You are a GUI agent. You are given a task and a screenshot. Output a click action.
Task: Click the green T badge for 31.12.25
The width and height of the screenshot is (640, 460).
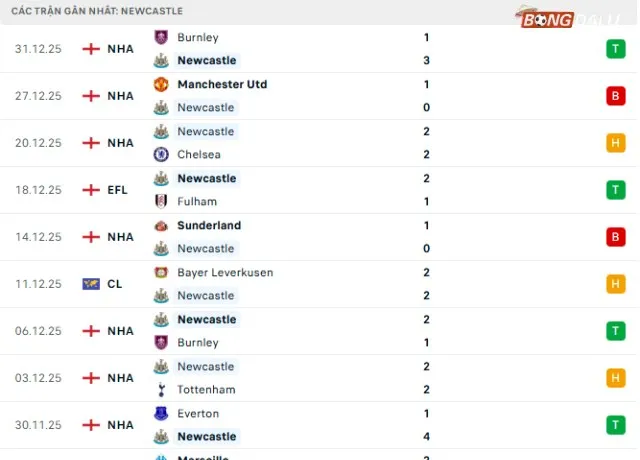(615, 49)
